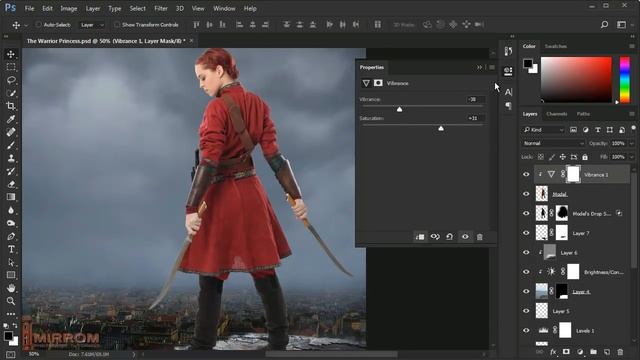
Task: Hide the Levels 1 layer
Action: coord(526,331)
